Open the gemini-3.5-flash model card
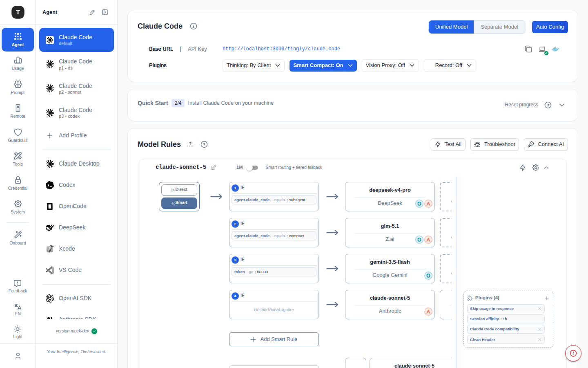The width and height of the screenshot is (588, 368). click(390, 269)
